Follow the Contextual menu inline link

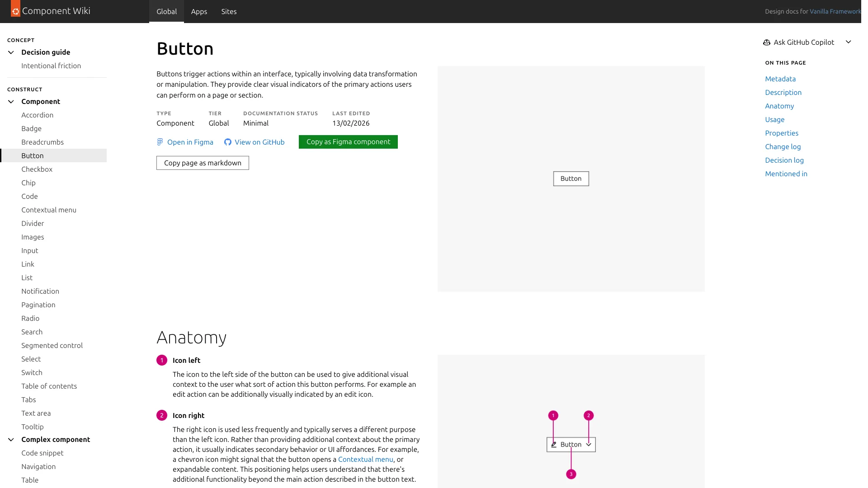[365, 460]
